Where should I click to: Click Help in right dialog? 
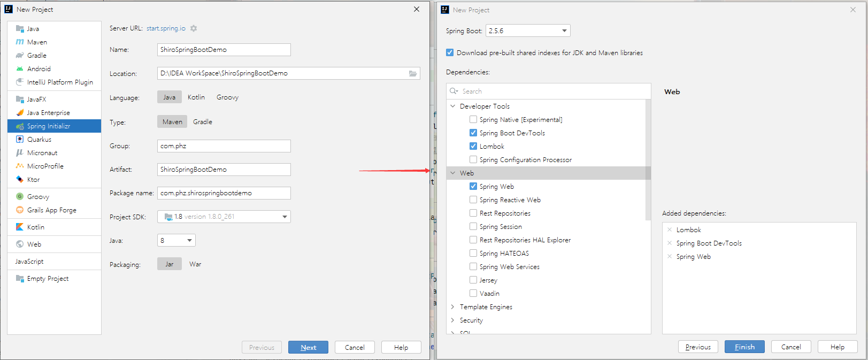point(838,347)
